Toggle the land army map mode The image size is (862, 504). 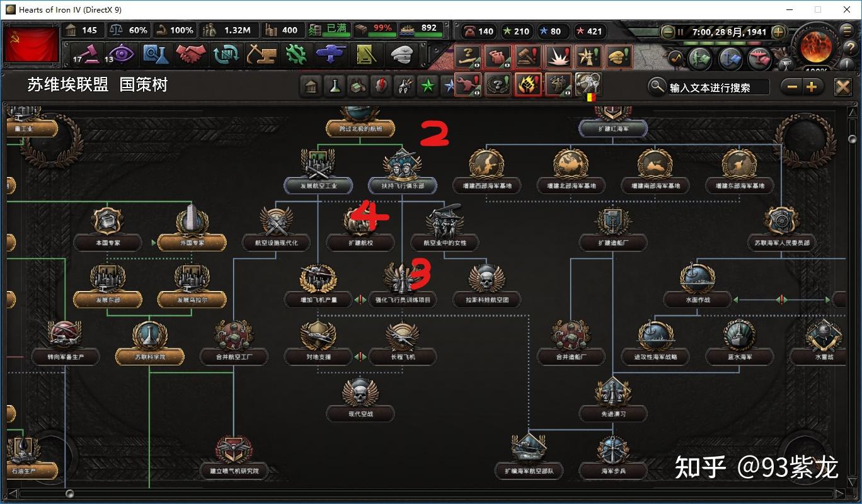point(700,59)
